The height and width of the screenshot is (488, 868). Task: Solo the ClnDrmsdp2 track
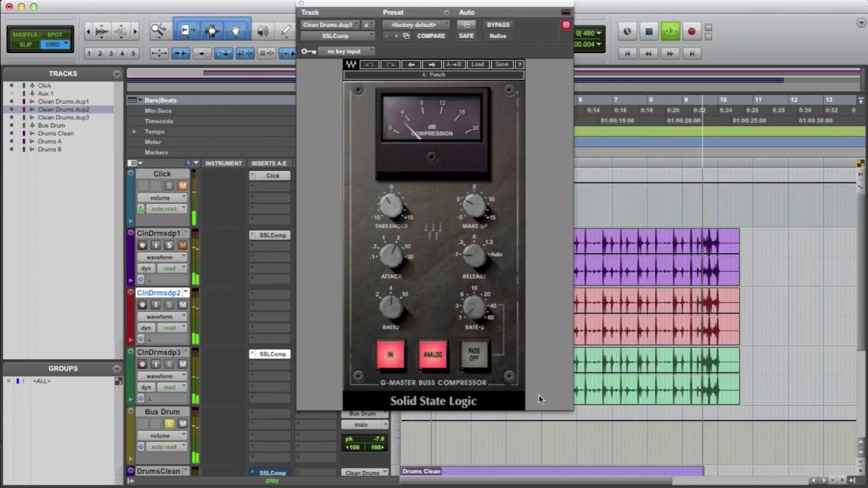169,304
